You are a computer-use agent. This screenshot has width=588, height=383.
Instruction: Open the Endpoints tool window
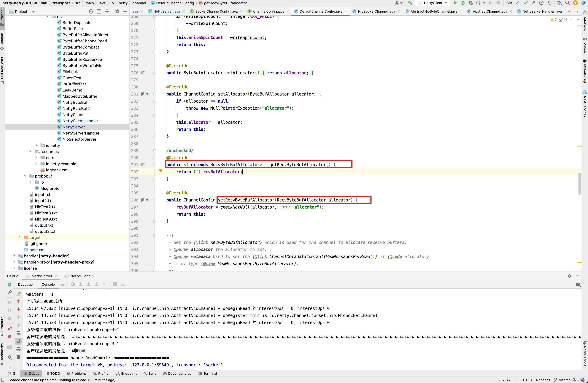(x=127, y=374)
